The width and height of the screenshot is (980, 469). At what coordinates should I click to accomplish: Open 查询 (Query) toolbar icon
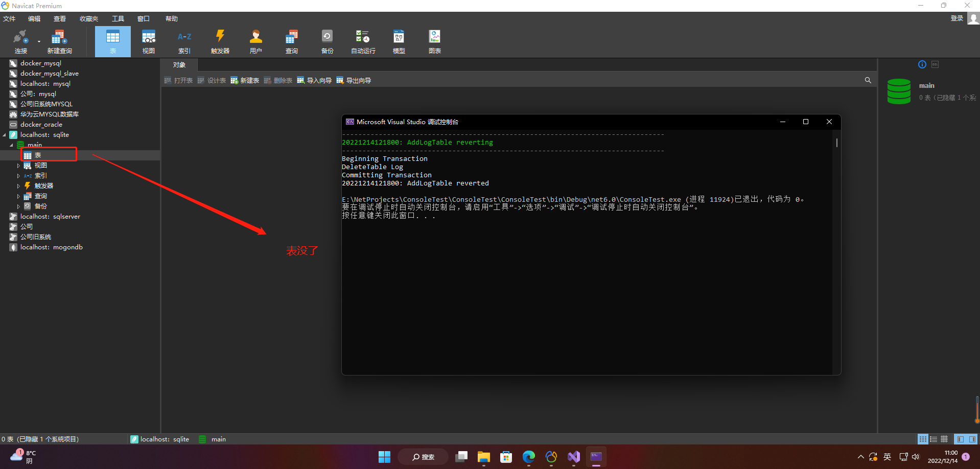[292, 42]
